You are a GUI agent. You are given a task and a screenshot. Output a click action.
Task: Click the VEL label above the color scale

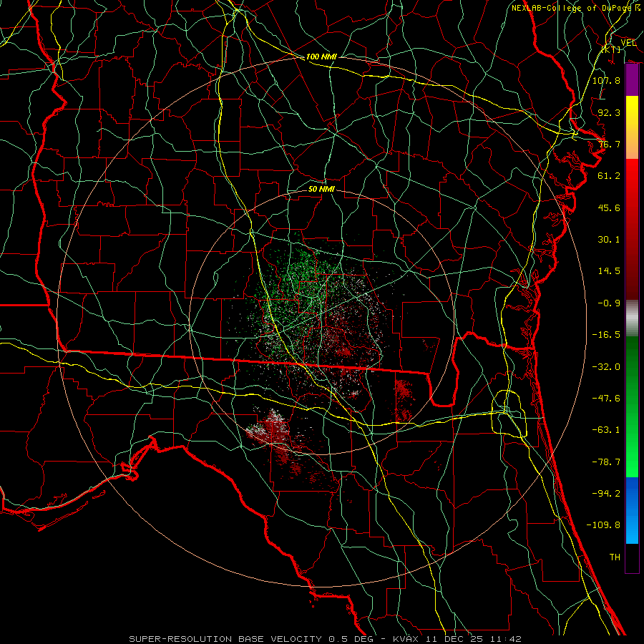628,43
